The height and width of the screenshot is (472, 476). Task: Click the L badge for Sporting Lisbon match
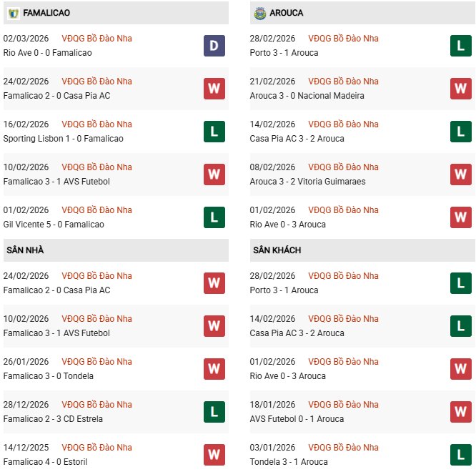click(x=214, y=132)
